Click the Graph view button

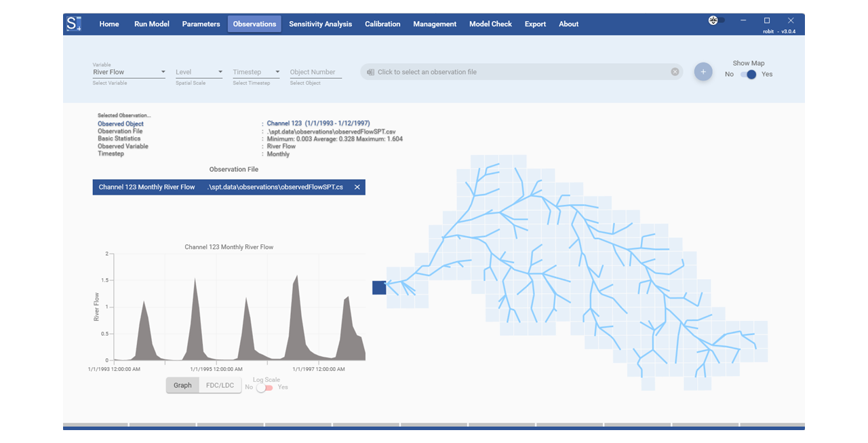coord(182,385)
